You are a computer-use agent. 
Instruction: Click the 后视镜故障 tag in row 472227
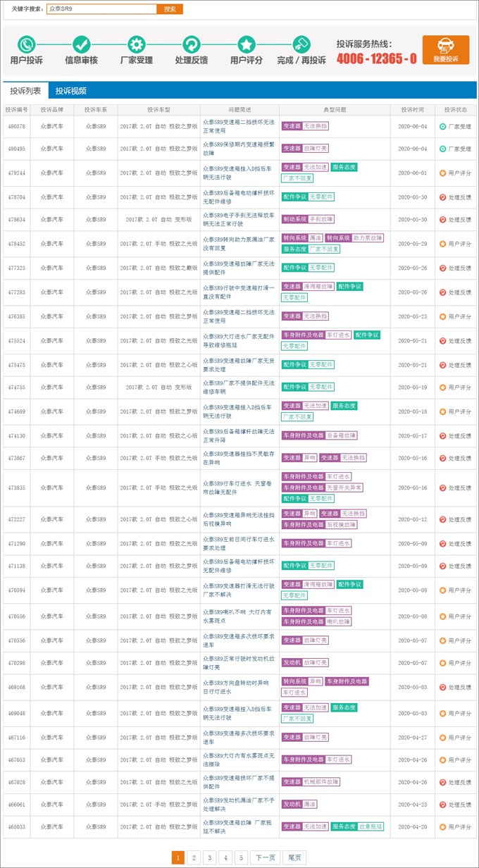[x=341, y=525]
